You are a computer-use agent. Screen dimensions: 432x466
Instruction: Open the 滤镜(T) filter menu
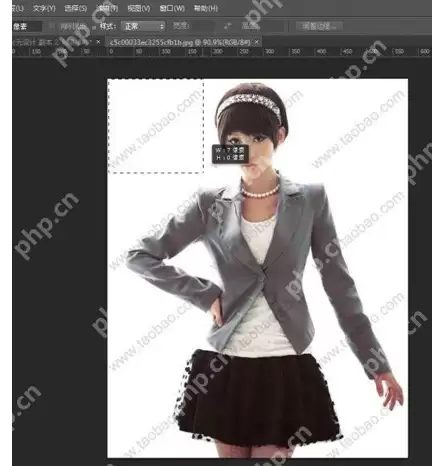(x=107, y=8)
